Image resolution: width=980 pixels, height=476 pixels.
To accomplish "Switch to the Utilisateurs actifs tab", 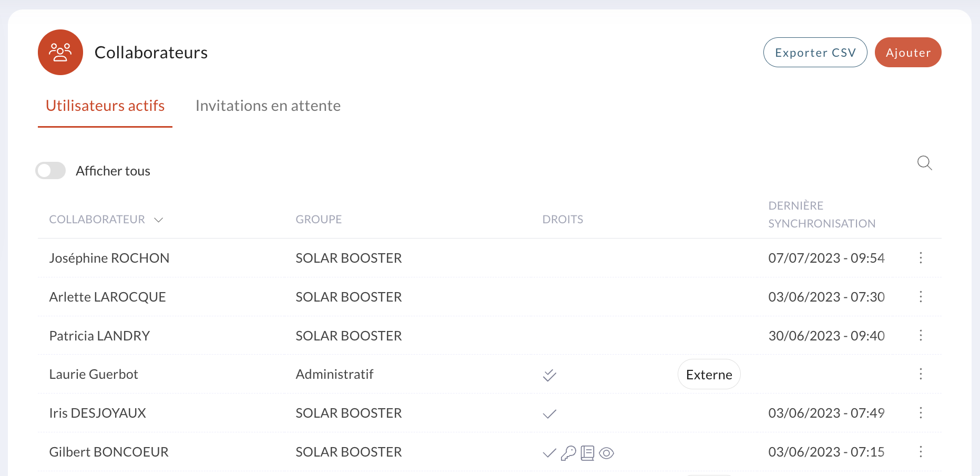I will click(105, 106).
